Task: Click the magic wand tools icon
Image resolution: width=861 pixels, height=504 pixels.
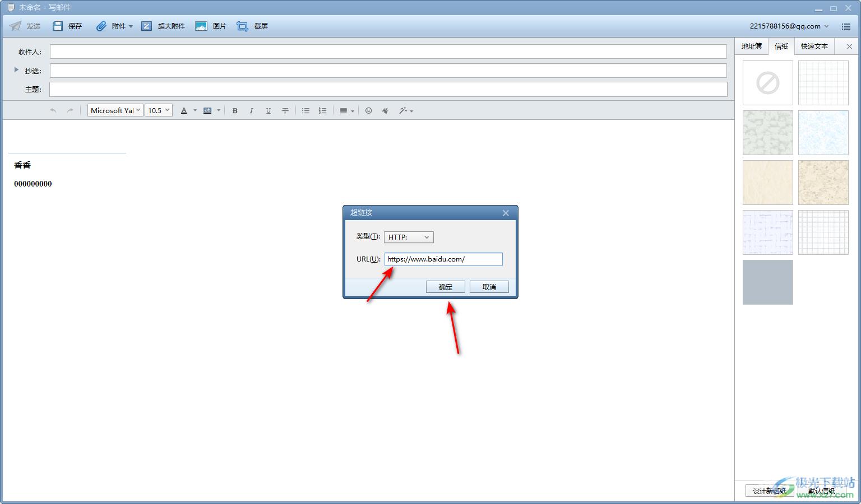Action: pos(403,111)
